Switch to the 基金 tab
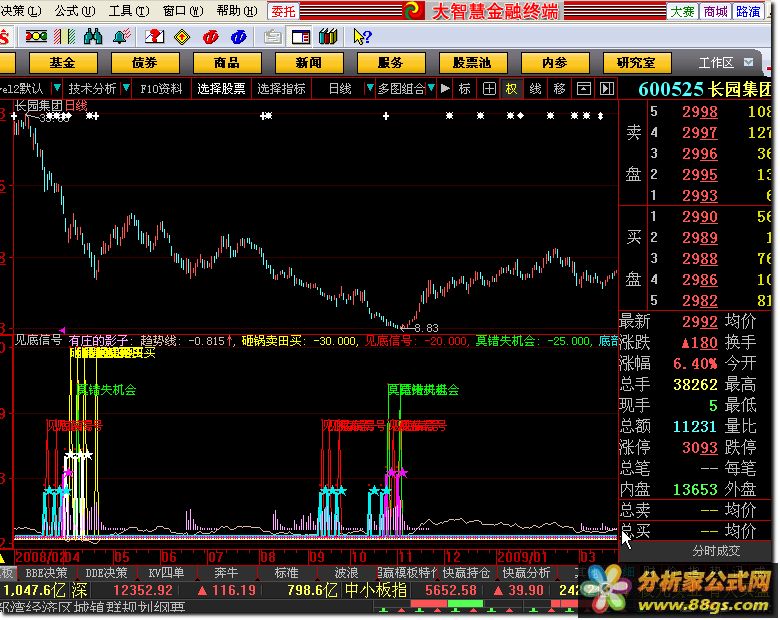This screenshot has width=780, height=620. tap(63, 63)
